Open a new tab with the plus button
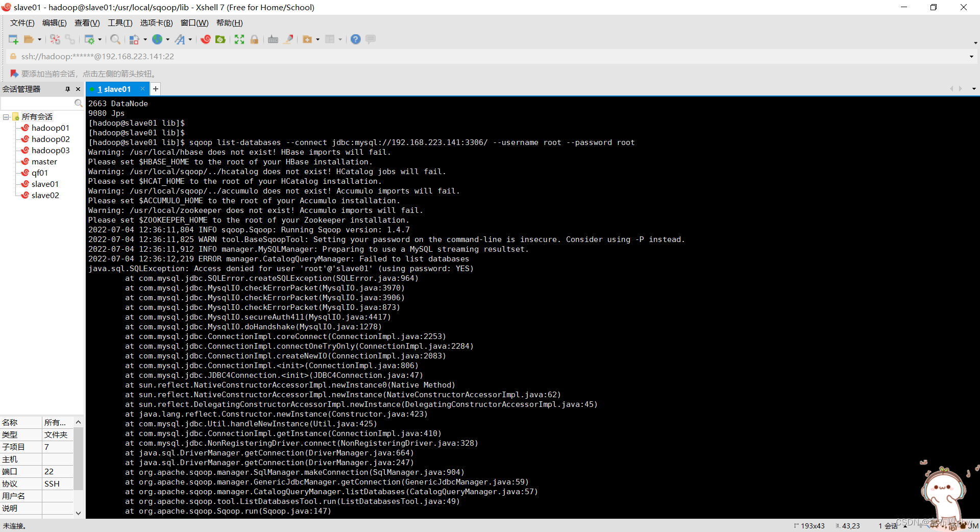The height and width of the screenshot is (532, 980). [155, 89]
